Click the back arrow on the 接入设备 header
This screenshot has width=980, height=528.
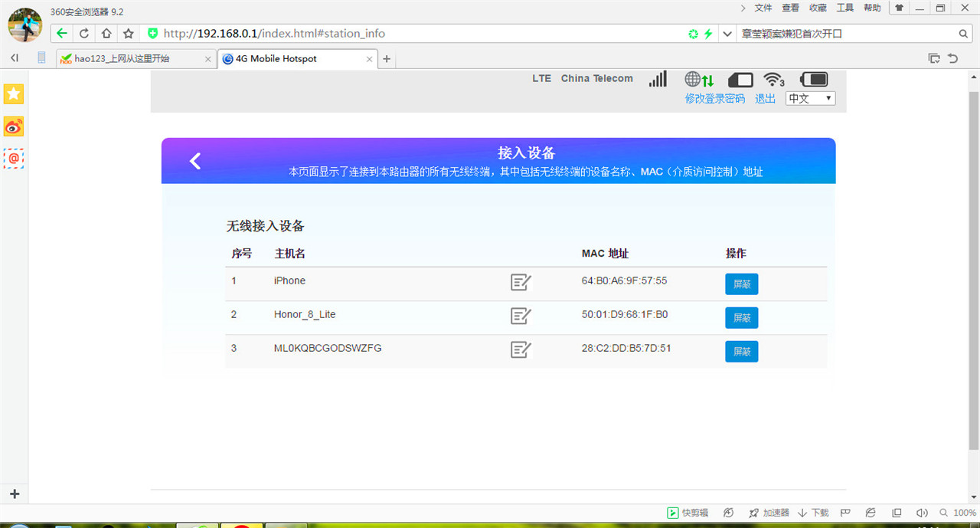point(194,161)
